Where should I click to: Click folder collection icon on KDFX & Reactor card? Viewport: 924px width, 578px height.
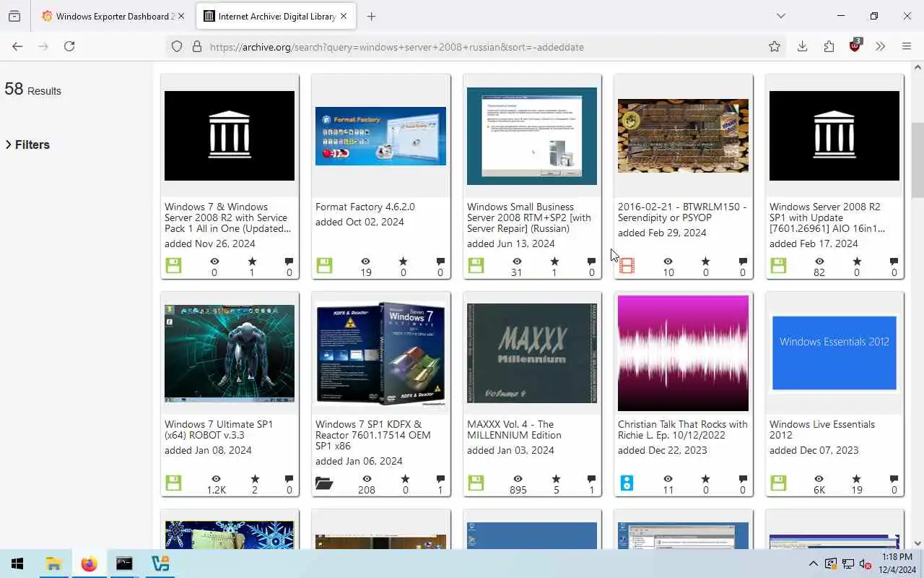(x=324, y=483)
